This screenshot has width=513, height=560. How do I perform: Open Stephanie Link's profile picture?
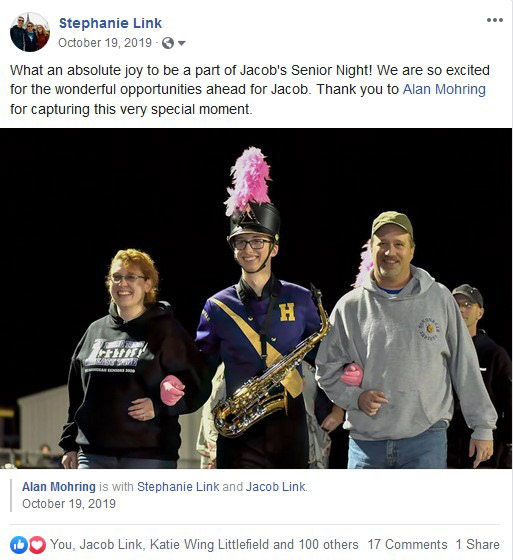tap(30, 32)
